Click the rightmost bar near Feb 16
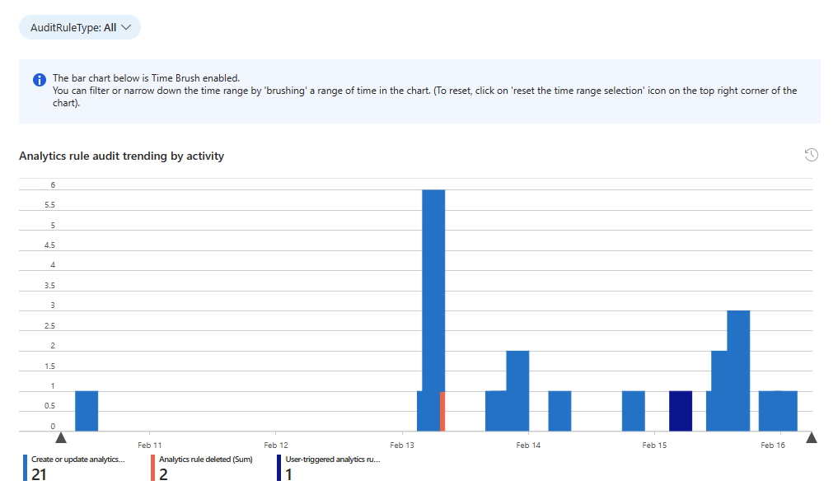The image size is (838, 504). tap(776, 408)
